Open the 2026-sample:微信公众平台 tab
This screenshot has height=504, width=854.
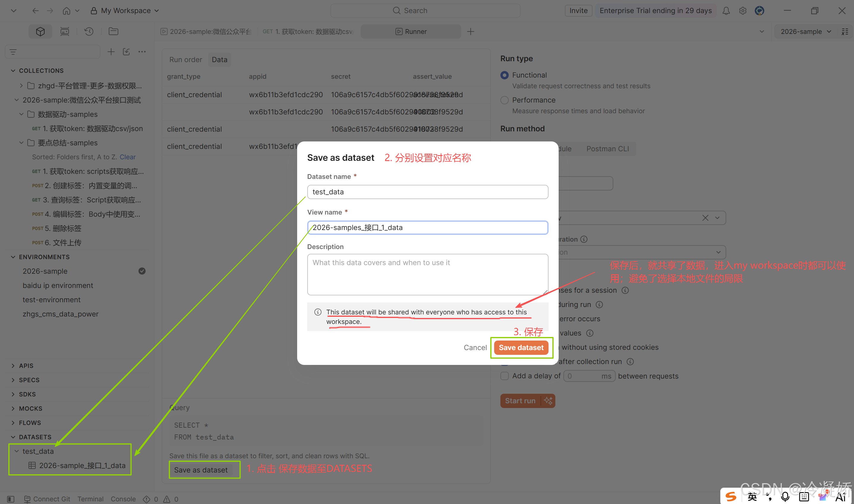[207, 31]
